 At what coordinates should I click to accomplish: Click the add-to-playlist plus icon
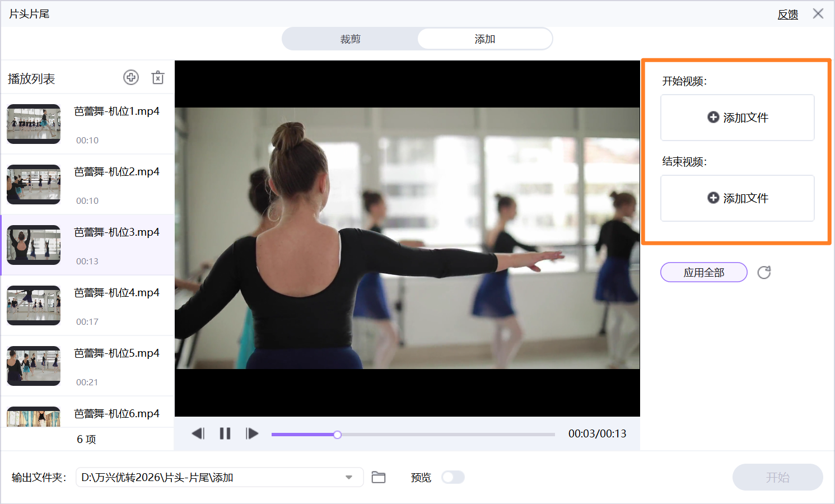click(x=131, y=77)
